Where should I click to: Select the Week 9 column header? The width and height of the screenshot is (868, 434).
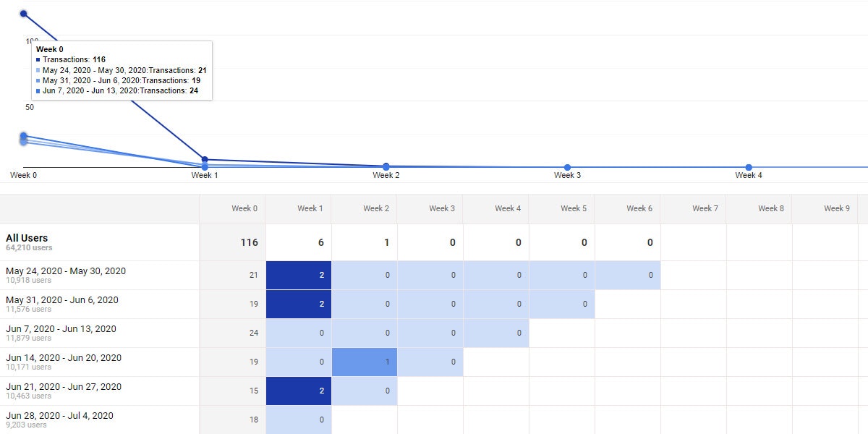(837, 208)
